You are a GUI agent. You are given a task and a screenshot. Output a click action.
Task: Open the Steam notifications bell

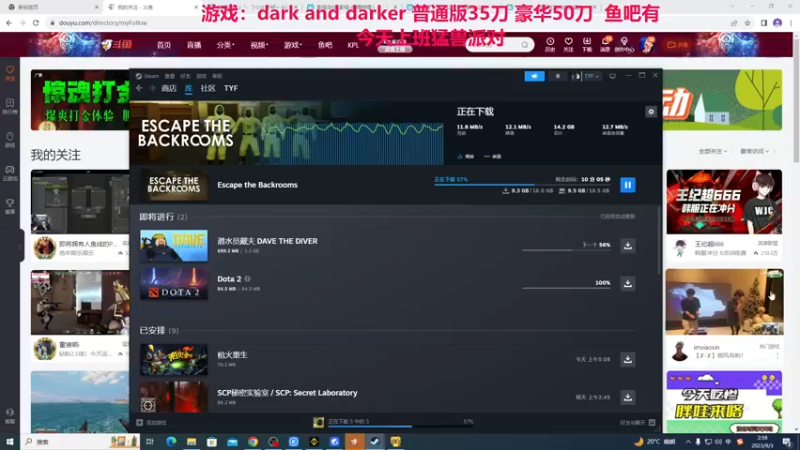[x=558, y=76]
